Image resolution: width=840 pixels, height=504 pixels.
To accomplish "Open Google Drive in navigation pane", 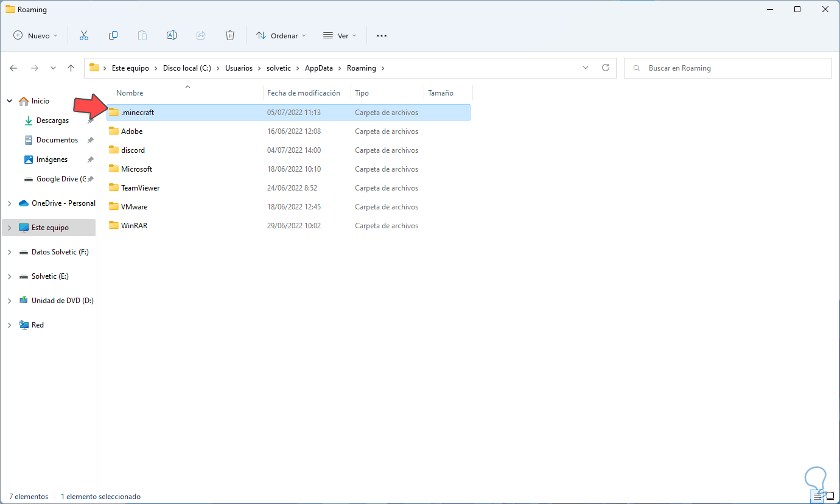I will (x=61, y=179).
